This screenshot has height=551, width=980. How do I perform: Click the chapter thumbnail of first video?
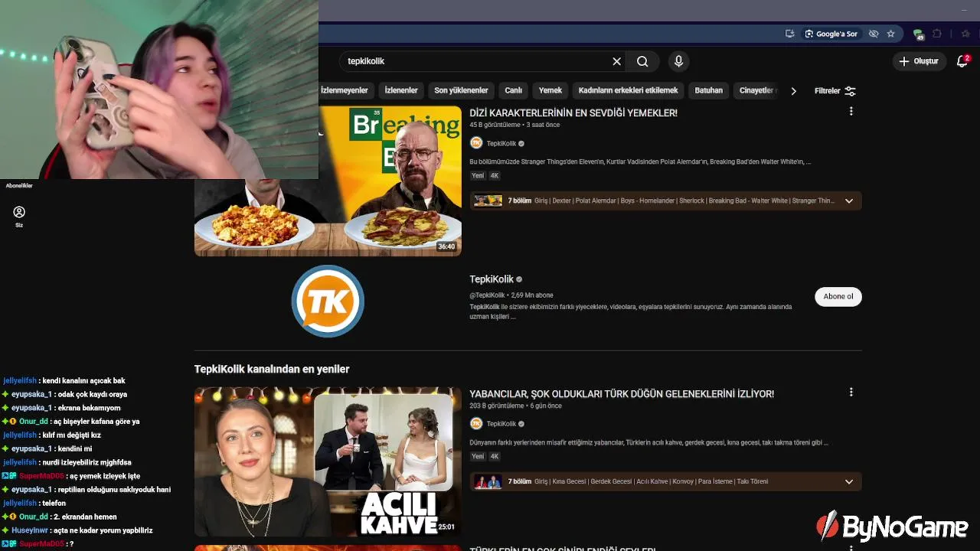[488, 201]
